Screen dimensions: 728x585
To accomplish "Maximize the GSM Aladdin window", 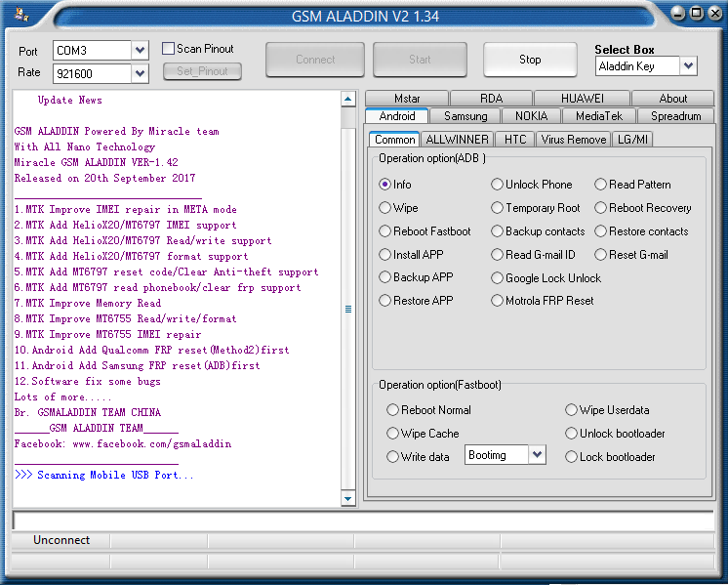I will point(697,13).
